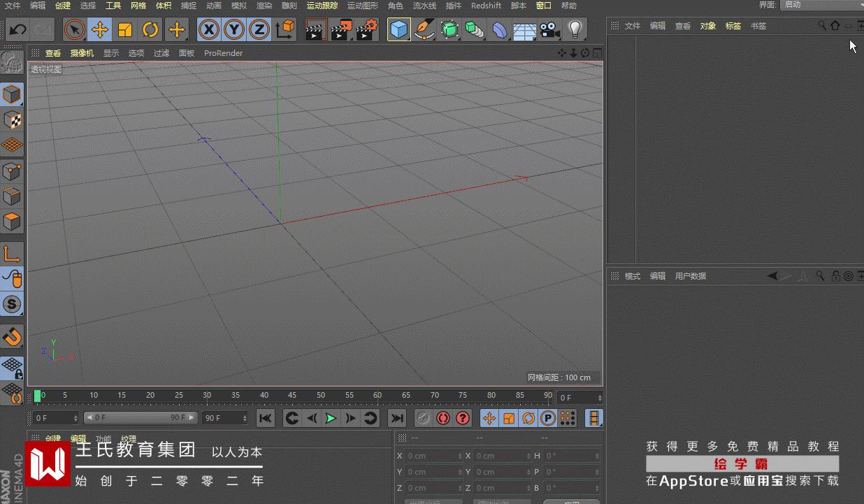The image size is (864, 504).
Task: Select the Move tool in top toolbar
Action: pos(100,29)
